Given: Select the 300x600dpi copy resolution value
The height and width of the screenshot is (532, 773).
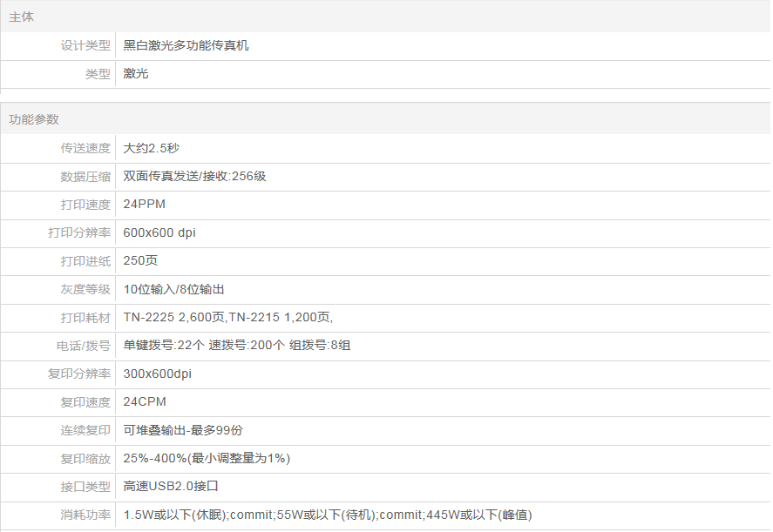Looking at the screenshot, I should click(157, 374).
